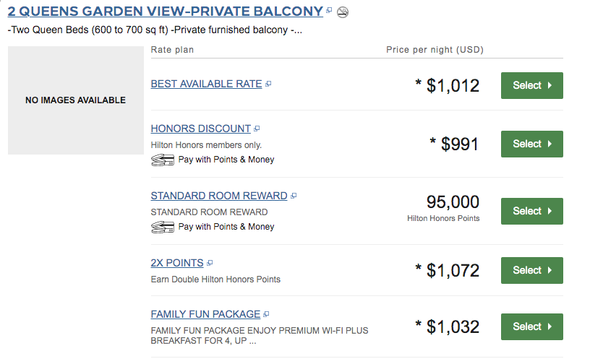Select the 95,000 points reward rate
Viewport: 590px width, 364px height.
tap(531, 211)
